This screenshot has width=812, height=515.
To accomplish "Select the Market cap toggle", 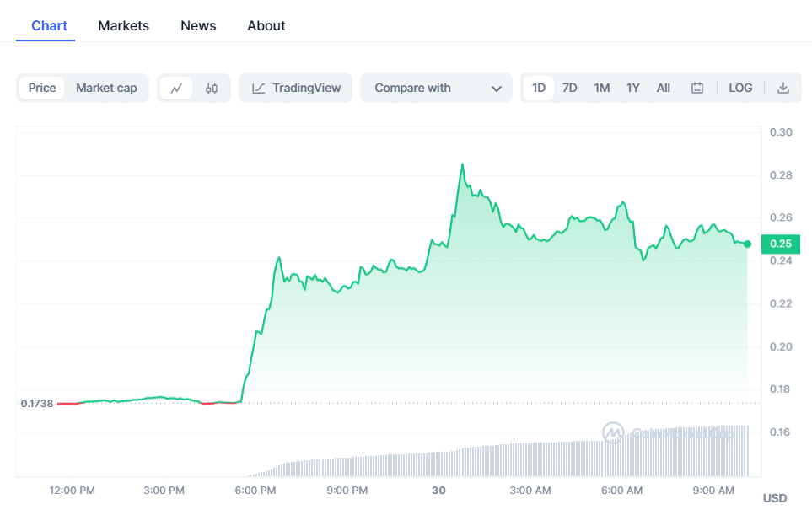I will pyautogui.click(x=106, y=88).
